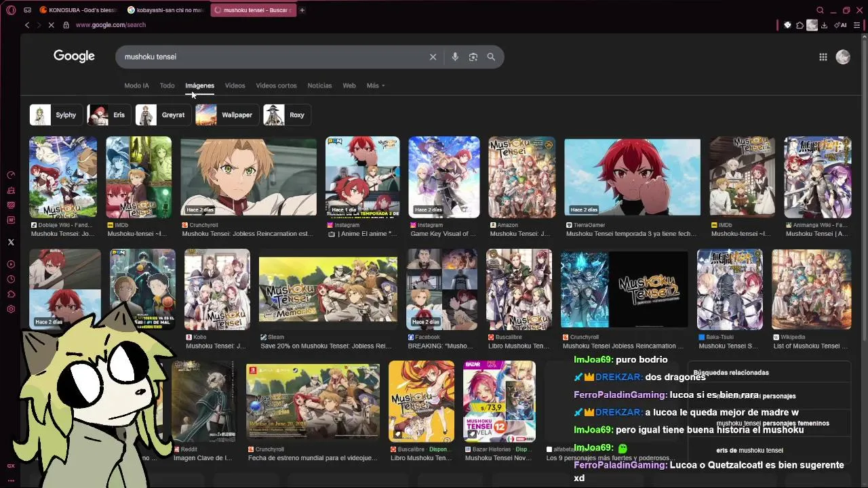Viewport: 868px width, 488px height.
Task: Open the extensions cube icon in toolbar
Action: 800,25
